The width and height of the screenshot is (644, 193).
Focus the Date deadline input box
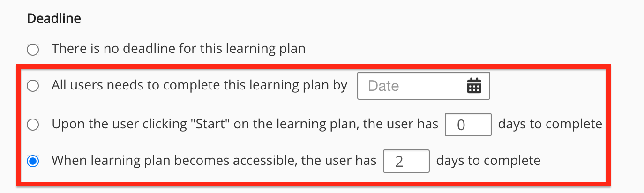point(412,86)
